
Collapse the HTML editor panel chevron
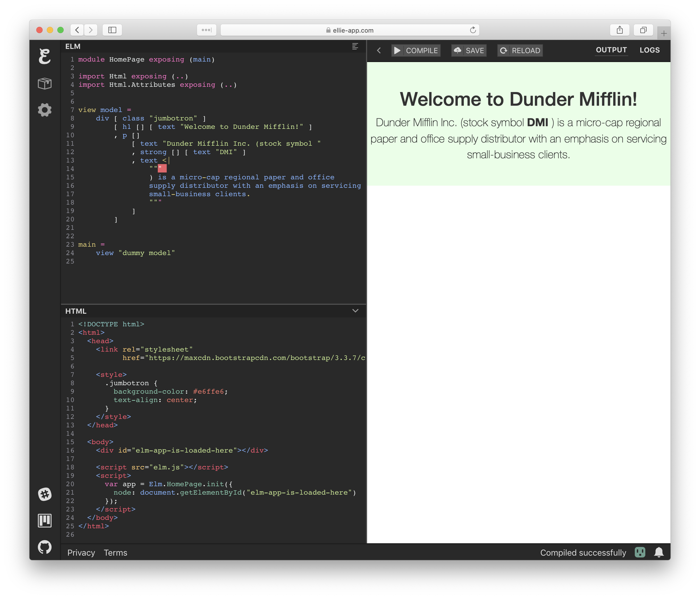coord(356,311)
